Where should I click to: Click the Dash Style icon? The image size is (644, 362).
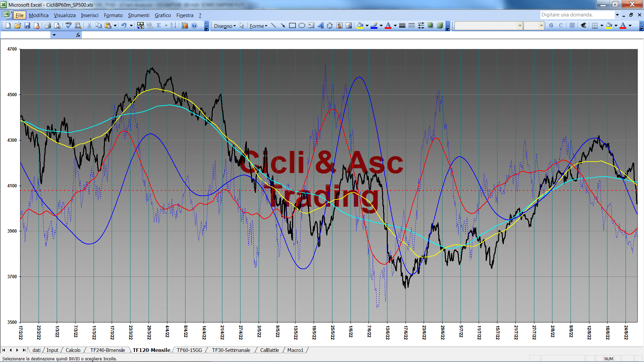[412, 25]
